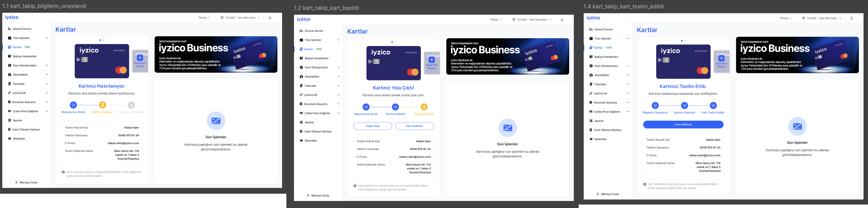Click user profile icon in frame 1.1 header
The height and width of the screenshot is (208, 868).
coord(270,17)
